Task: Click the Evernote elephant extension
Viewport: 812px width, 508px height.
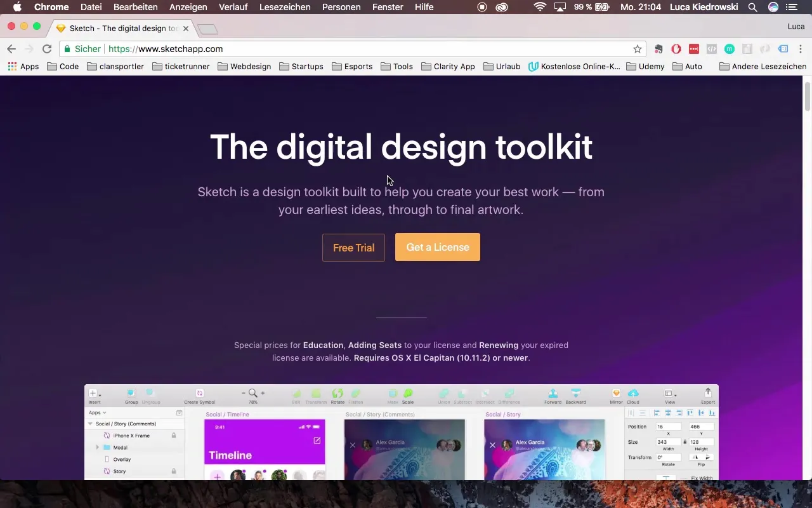Action: click(658, 49)
